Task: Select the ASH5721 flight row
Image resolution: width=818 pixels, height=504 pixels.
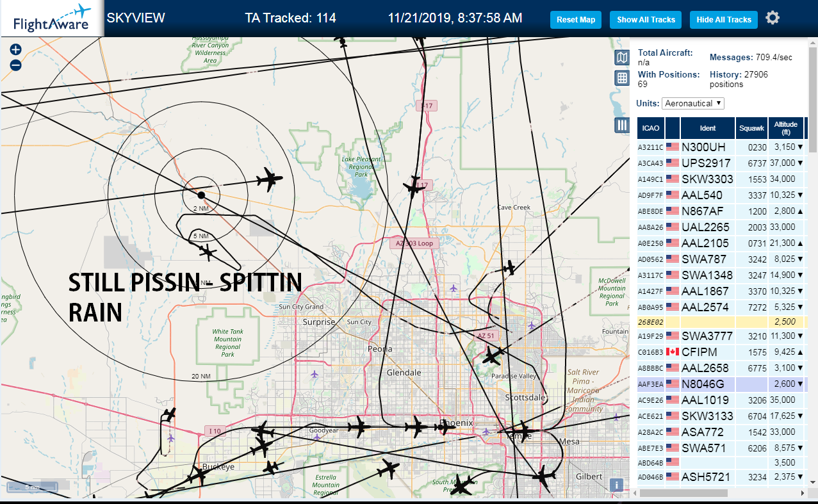Action: coord(722,476)
